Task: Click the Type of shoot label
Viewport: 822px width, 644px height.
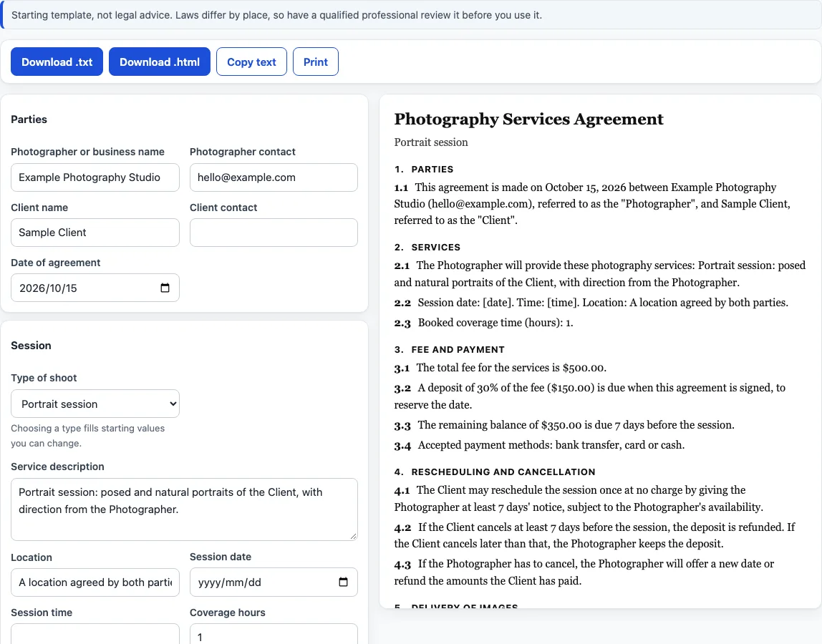Action: coord(44,378)
